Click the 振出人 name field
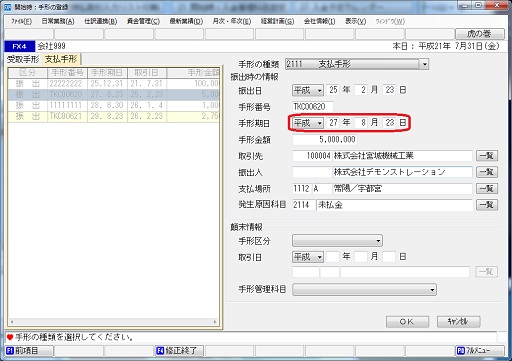512x361 pixels. pos(403,172)
